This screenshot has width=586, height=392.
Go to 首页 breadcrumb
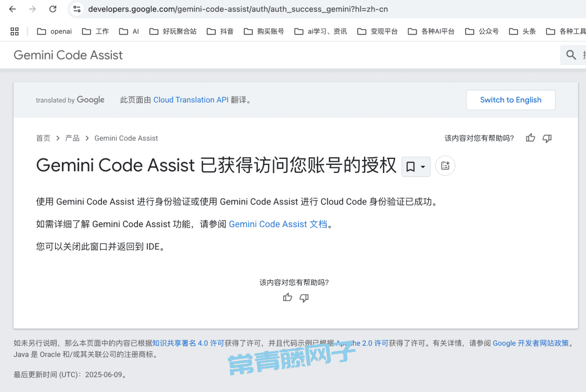coord(43,138)
